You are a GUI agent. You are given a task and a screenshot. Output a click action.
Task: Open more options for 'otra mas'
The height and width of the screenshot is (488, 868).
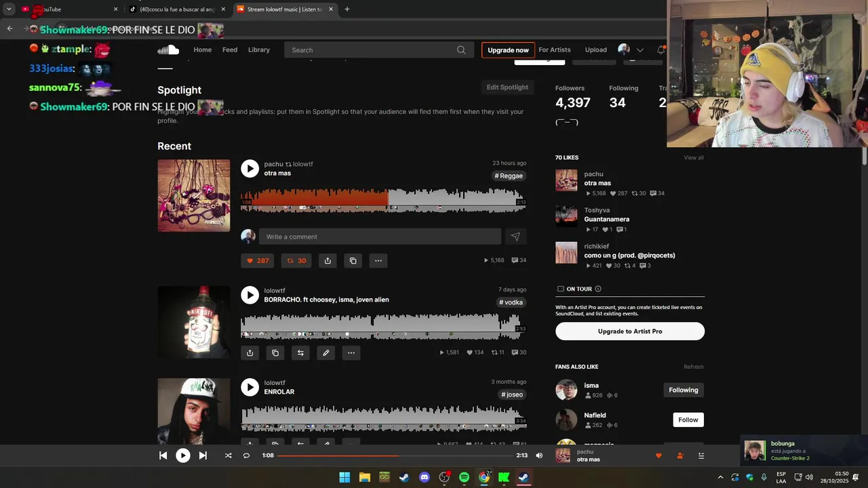point(378,260)
